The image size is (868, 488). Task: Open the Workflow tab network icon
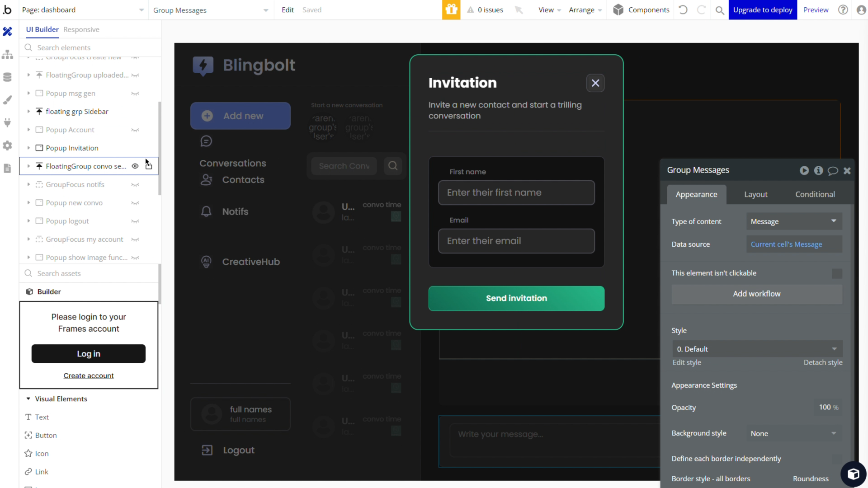[x=7, y=55]
